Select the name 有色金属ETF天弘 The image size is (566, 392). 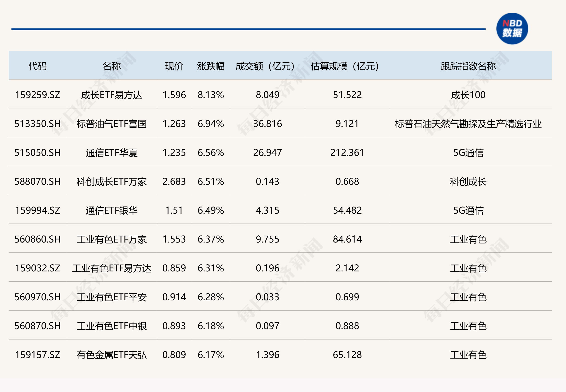(111, 355)
